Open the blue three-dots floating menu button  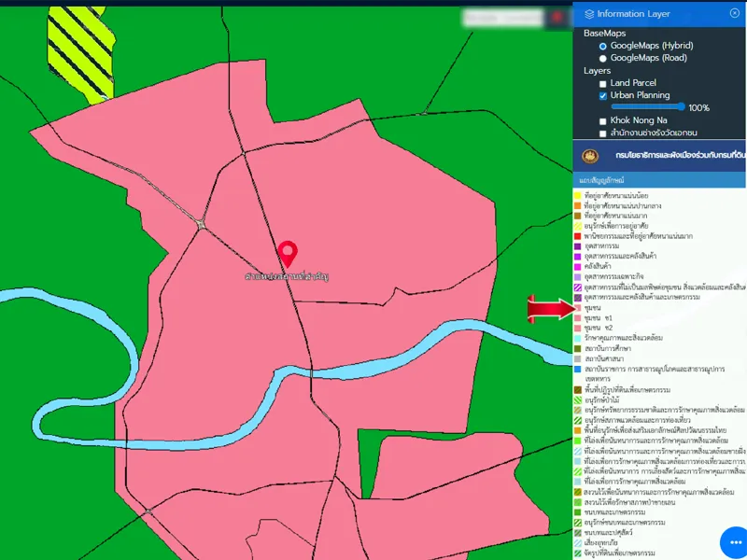tap(733, 542)
